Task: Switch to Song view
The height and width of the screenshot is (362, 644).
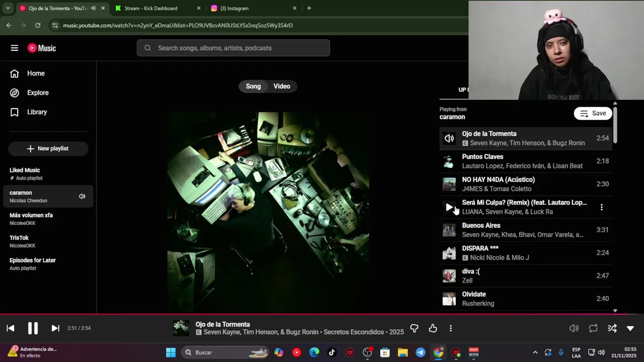Action: (253, 86)
